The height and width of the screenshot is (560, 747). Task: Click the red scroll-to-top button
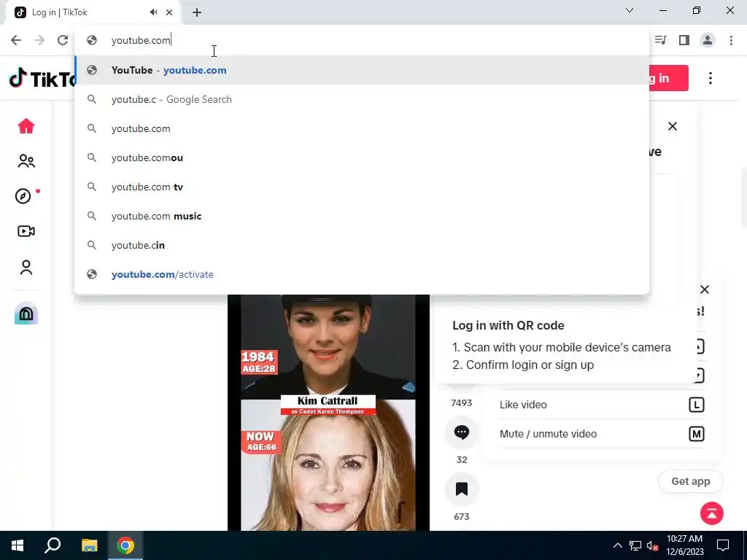[x=712, y=513]
